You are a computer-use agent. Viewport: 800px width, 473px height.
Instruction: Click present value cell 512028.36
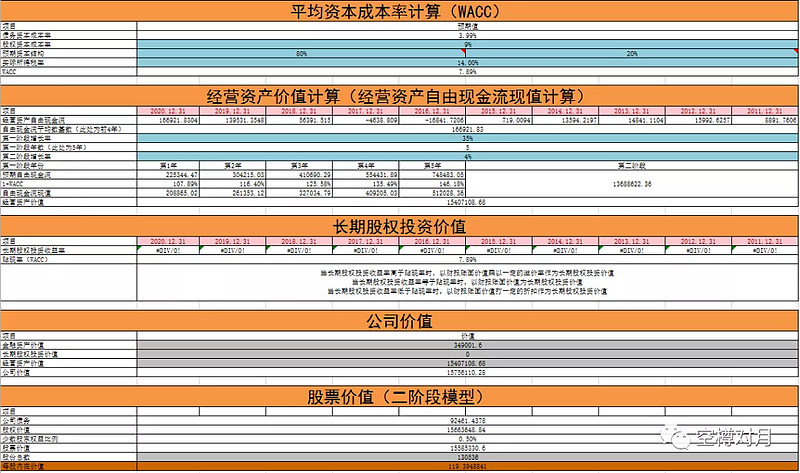tap(432, 193)
